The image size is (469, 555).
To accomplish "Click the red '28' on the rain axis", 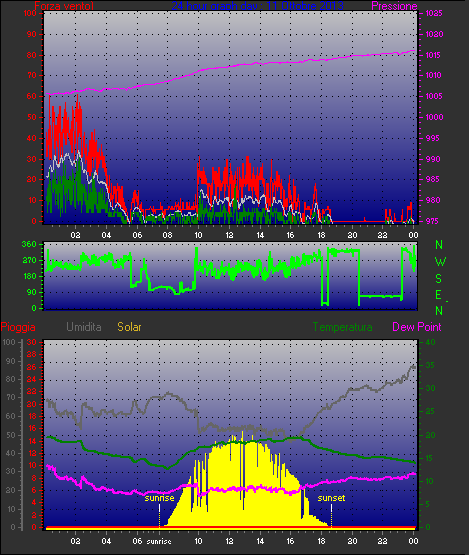I will (32, 354).
